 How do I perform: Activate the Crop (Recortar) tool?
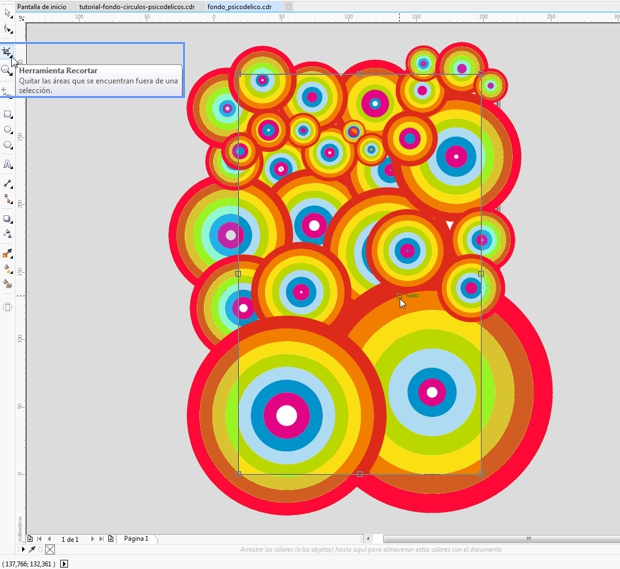coord(8,52)
